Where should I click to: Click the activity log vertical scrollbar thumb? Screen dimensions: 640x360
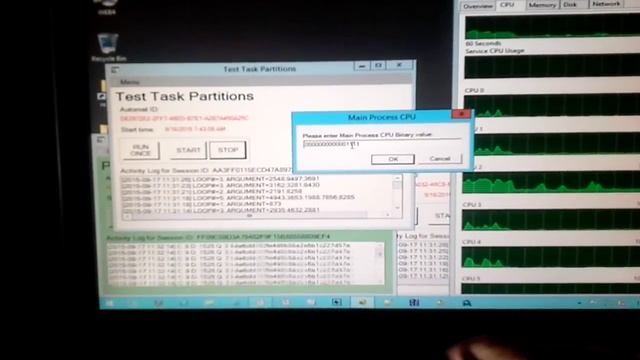pyautogui.click(x=396, y=186)
